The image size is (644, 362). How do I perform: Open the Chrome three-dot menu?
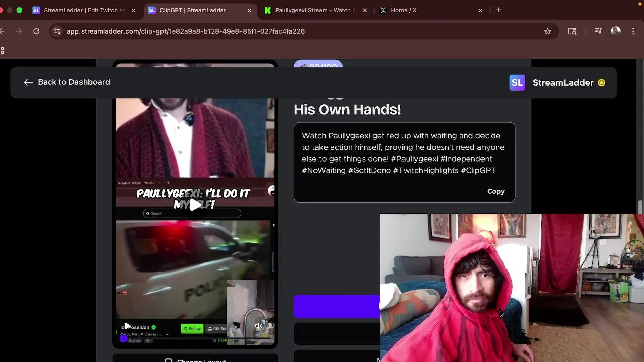(x=633, y=31)
